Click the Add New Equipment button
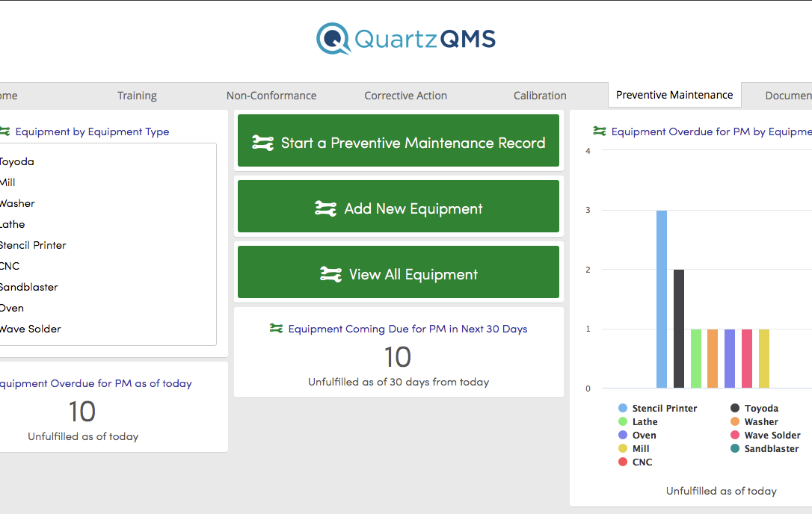Viewport: 812px width, 514px height. pos(399,206)
